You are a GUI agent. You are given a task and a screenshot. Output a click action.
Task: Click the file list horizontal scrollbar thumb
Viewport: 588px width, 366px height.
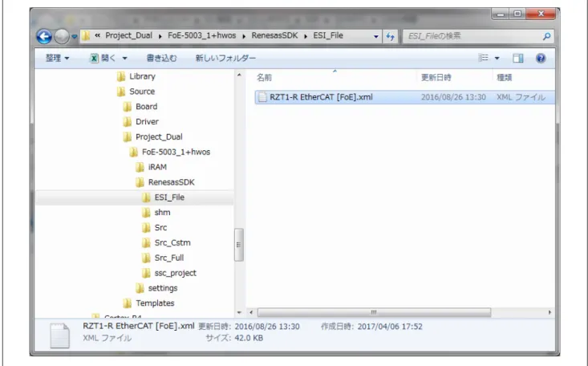374,312
